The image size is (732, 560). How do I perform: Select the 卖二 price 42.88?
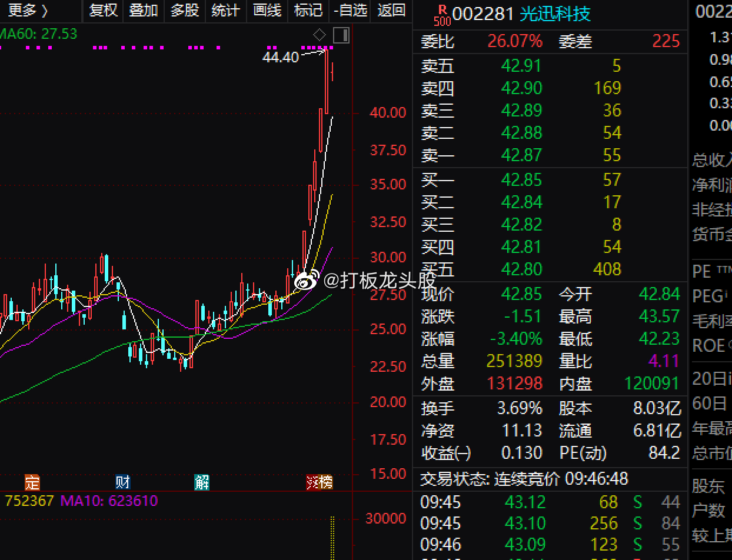pos(521,133)
